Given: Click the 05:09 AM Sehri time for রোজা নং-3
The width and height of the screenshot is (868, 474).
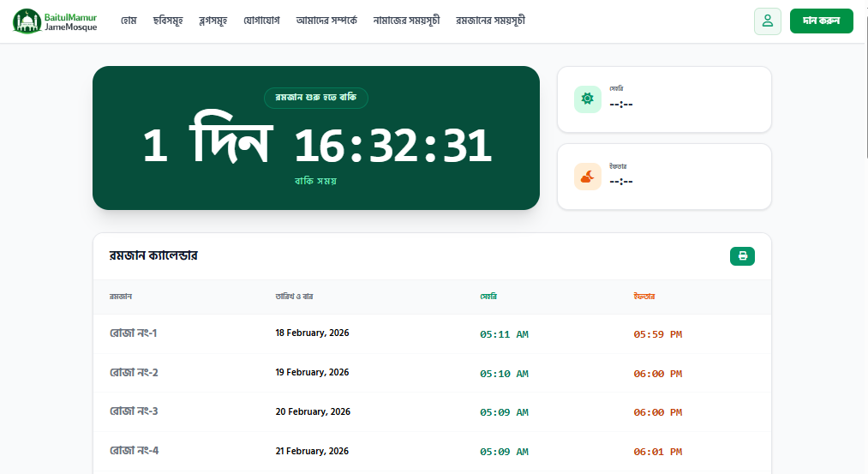Looking at the screenshot, I should 504,412.
